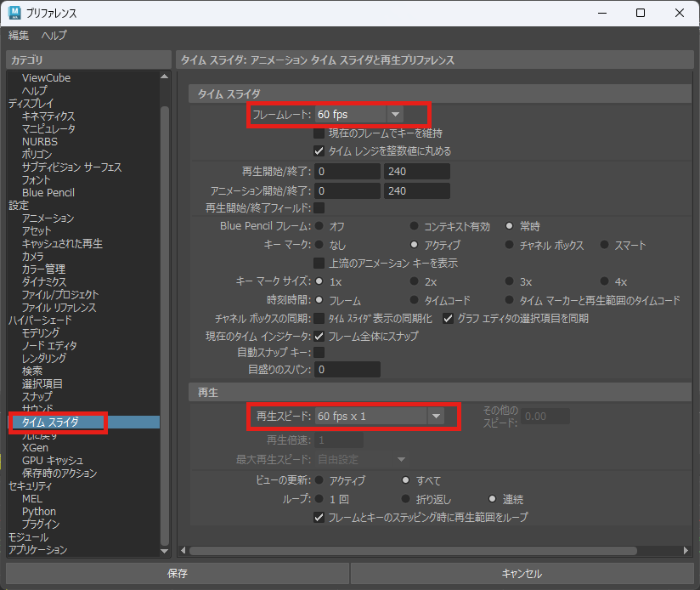This screenshot has width=700, height=590.
Task: Click the Maya app icon in title bar
Action: (14, 13)
